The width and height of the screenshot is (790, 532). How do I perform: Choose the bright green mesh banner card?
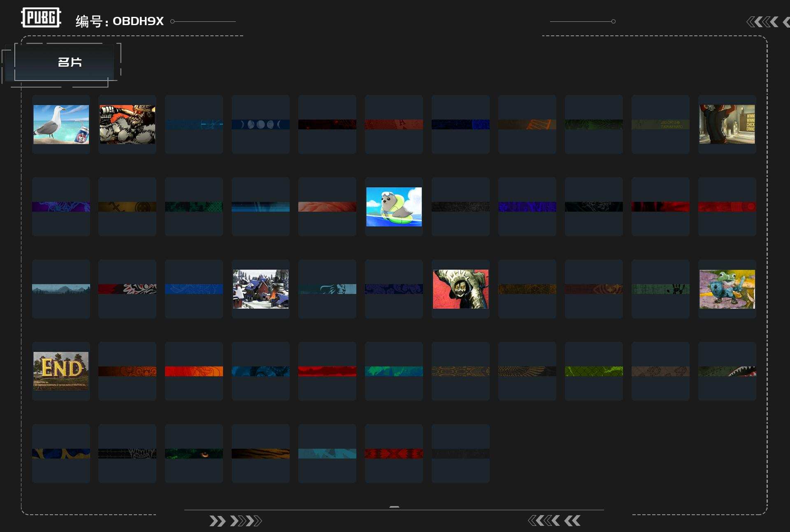pos(594,371)
